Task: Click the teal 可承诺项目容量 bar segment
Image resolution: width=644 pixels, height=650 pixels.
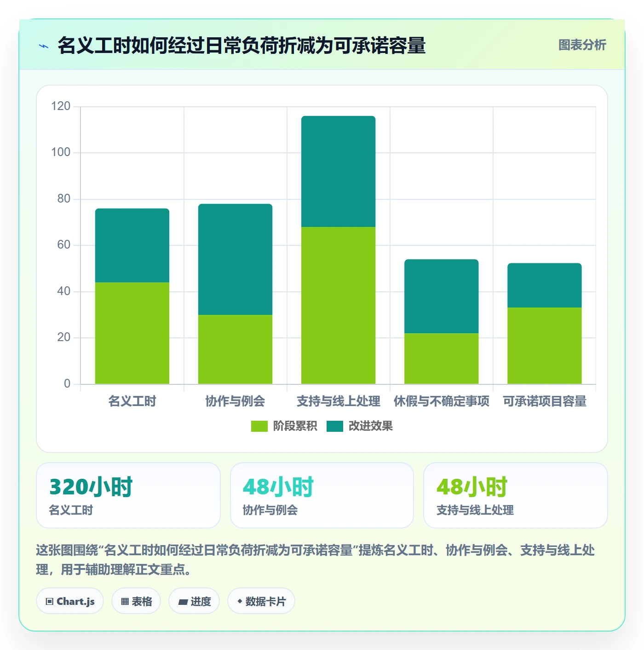Action: (544, 285)
